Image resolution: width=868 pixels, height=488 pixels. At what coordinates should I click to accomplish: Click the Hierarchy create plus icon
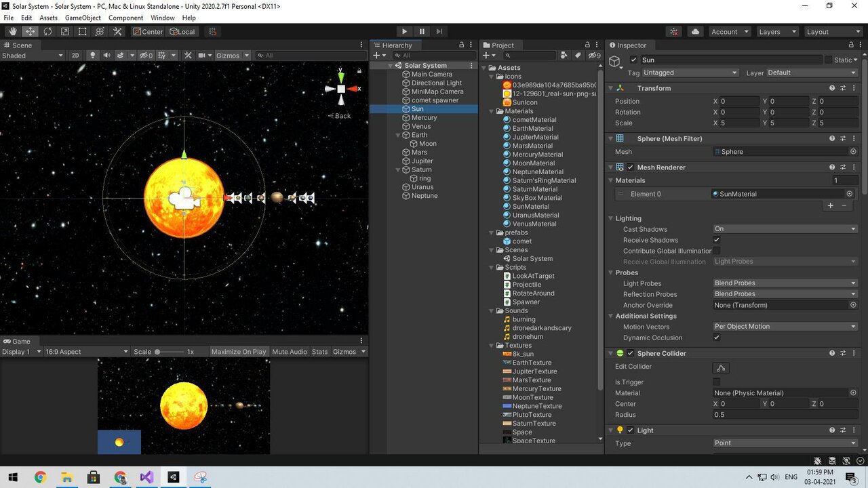[x=376, y=56]
